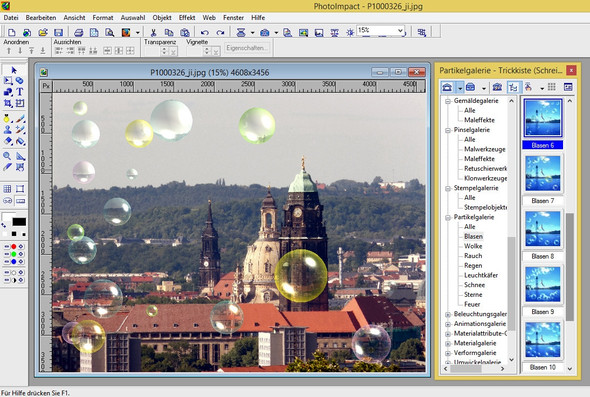Save with the floppy disk icon
The image size is (590, 397).
(x=58, y=33)
